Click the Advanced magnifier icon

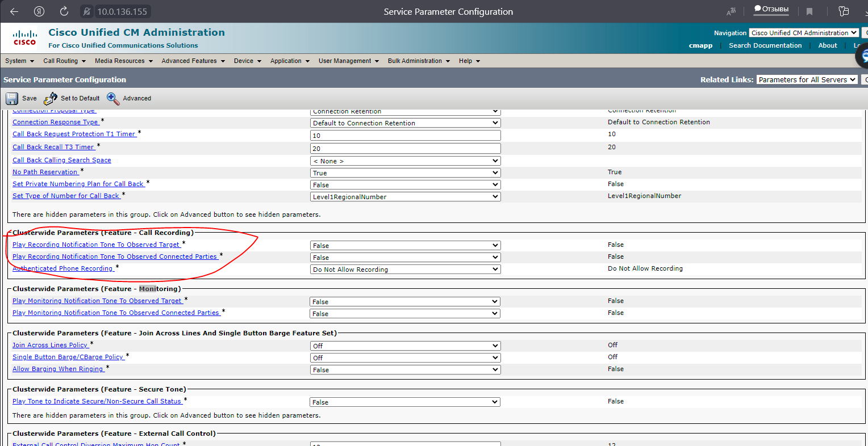tap(113, 99)
